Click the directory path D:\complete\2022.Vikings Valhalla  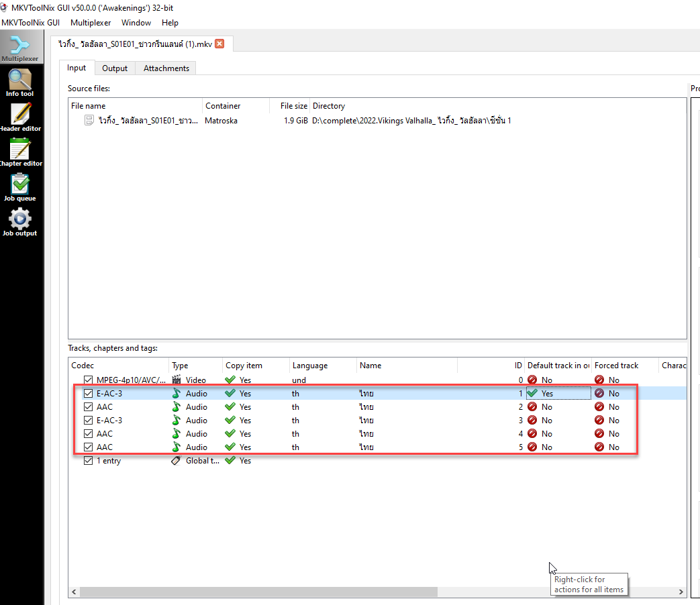tap(411, 121)
